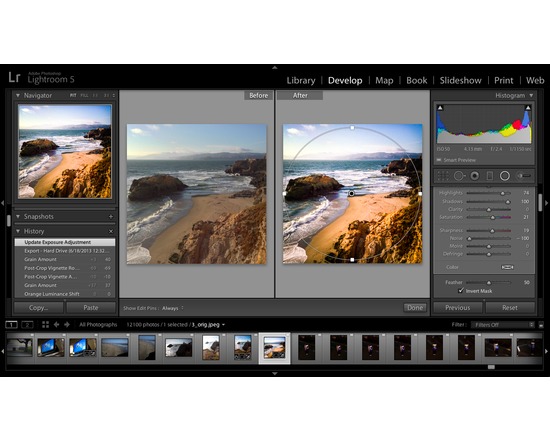This screenshot has height=440, width=550.
Task: Click the Paste button
Action: 91,308
